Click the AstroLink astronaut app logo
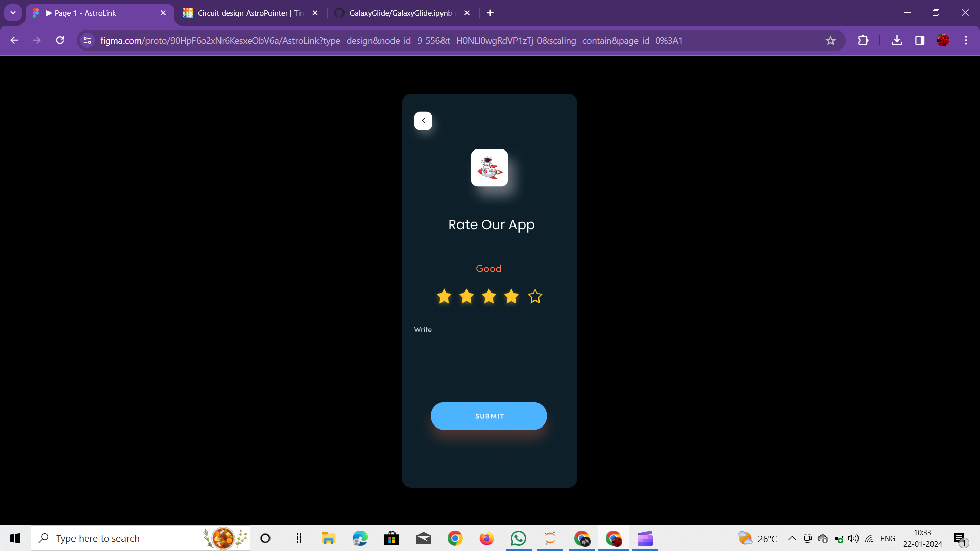The image size is (980, 551). point(489,168)
